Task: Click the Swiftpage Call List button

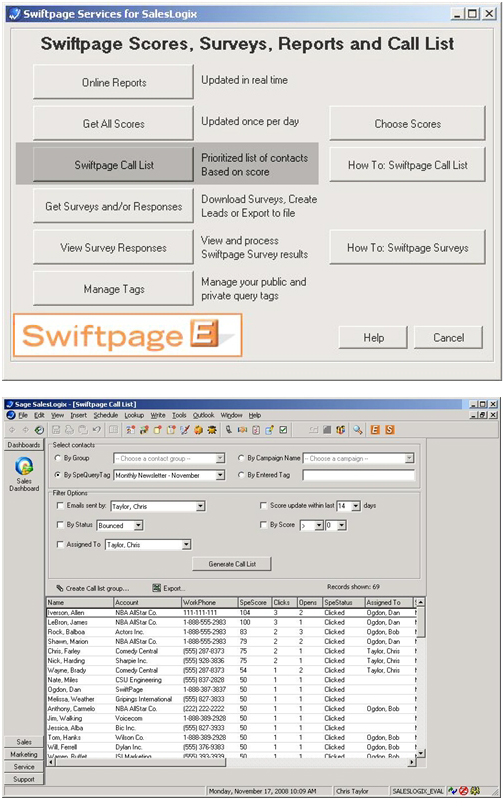Action: pos(114,165)
